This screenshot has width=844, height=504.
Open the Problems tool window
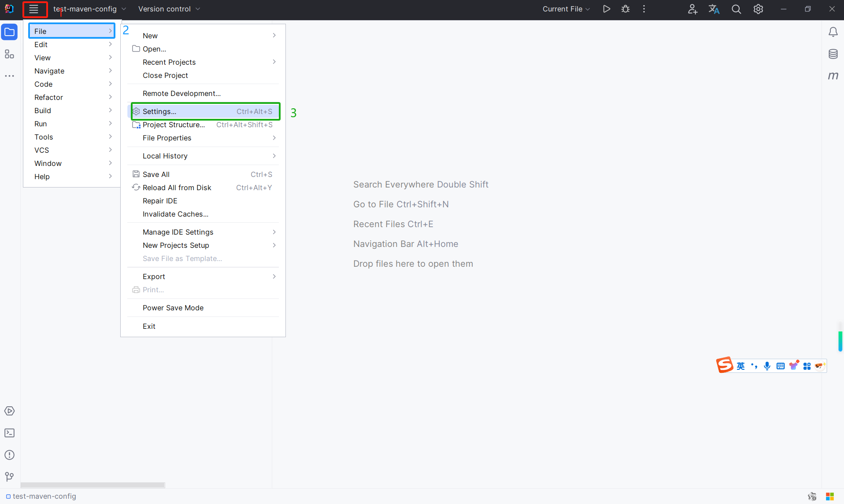pyautogui.click(x=9, y=455)
